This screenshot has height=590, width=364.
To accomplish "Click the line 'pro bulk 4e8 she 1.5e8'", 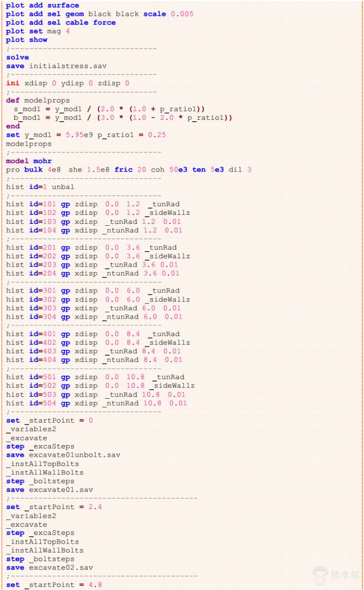I will click(128, 170).
